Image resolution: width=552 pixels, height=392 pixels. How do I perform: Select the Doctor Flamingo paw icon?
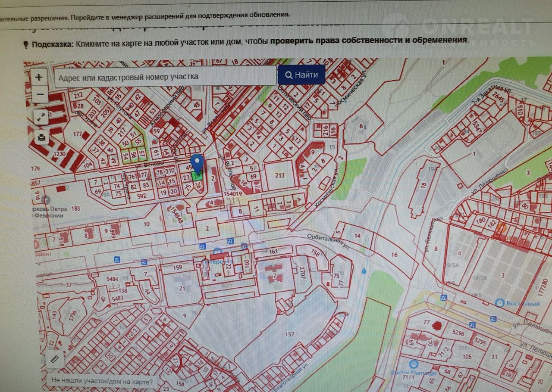414,364
